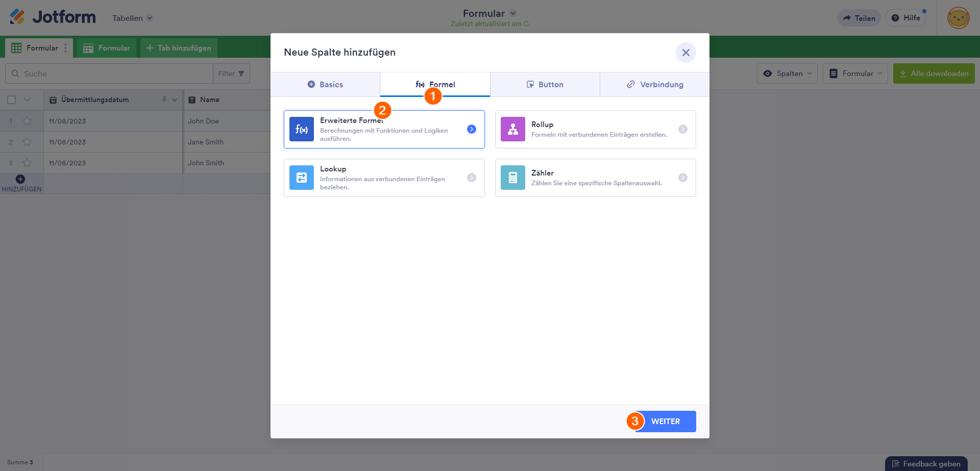This screenshot has height=471, width=980.
Task: Click the Jotform logo
Action: click(53, 17)
